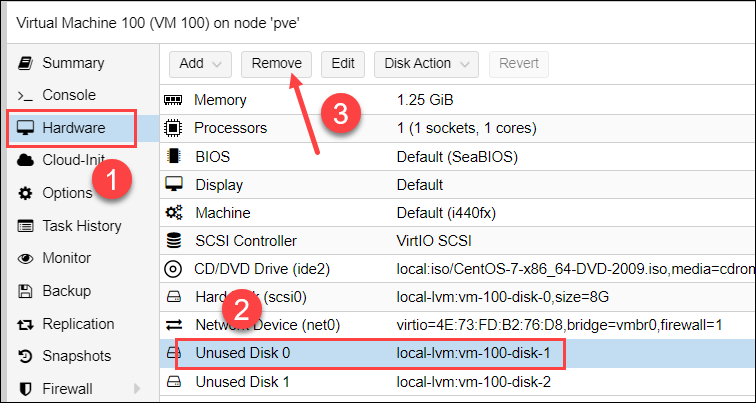Click the CD/DVD Drive disc icon
The width and height of the screenshot is (756, 403).
pos(173,269)
